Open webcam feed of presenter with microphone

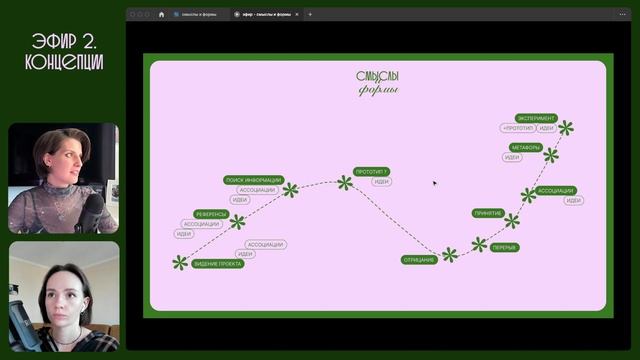click(64, 178)
